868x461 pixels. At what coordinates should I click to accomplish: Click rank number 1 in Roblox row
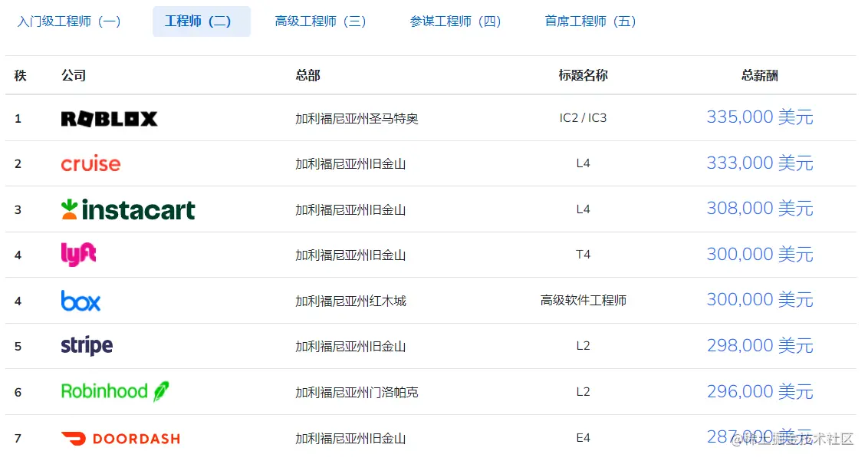18,119
